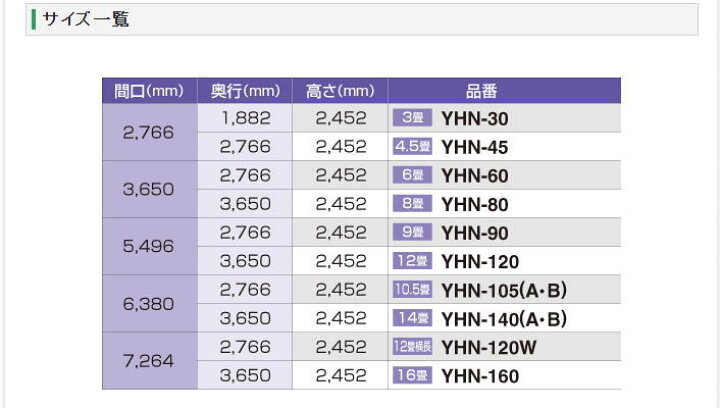Screen dimensions: 720x408
Task: Select the 奥行(mm) column header
Action: 245,91
